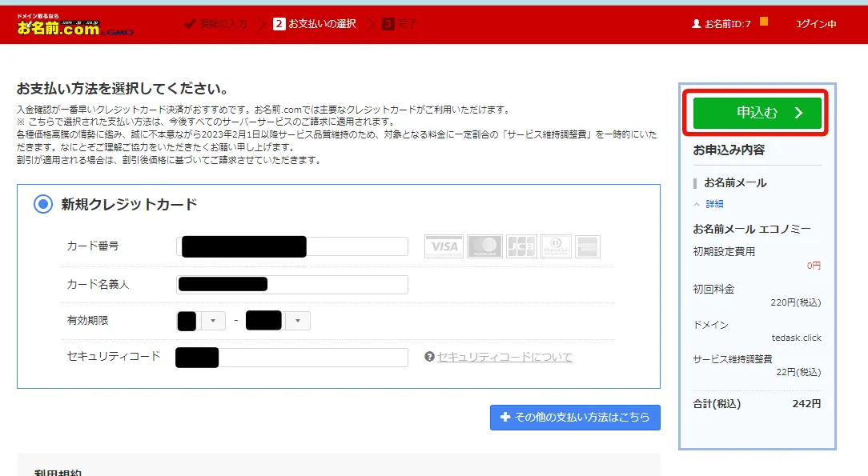The height and width of the screenshot is (476, 868).
Task: Click the question mark help icon
Action: click(x=429, y=357)
